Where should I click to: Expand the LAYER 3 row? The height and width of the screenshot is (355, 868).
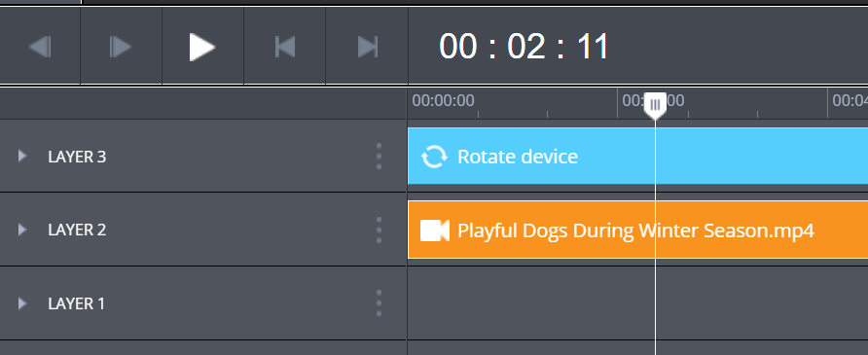(22, 156)
